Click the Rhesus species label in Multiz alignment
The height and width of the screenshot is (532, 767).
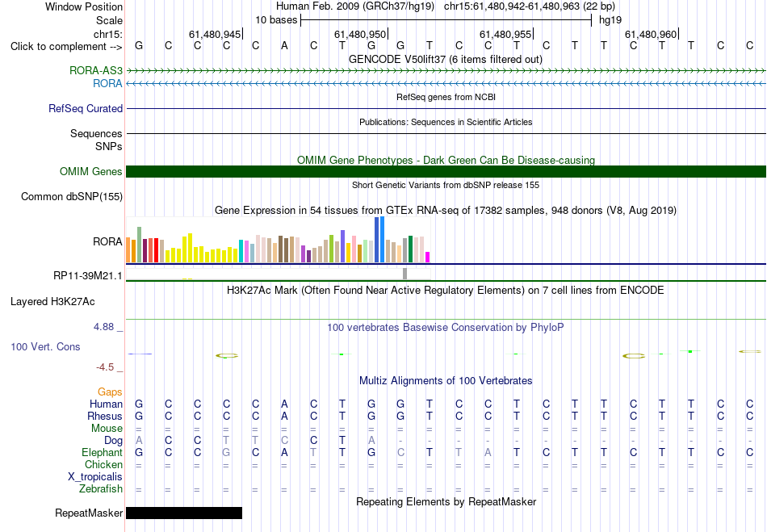[105, 416]
